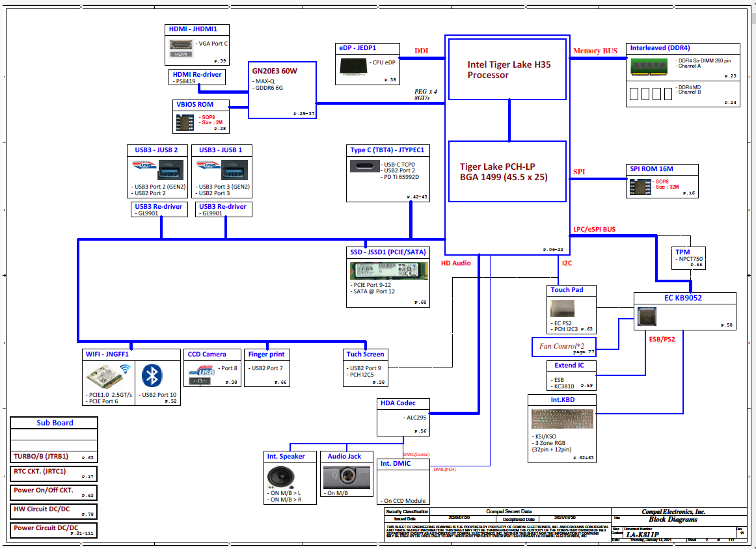Click the VBIOS ROM chip image
This screenshot has height=549, width=756.
pos(185,122)
